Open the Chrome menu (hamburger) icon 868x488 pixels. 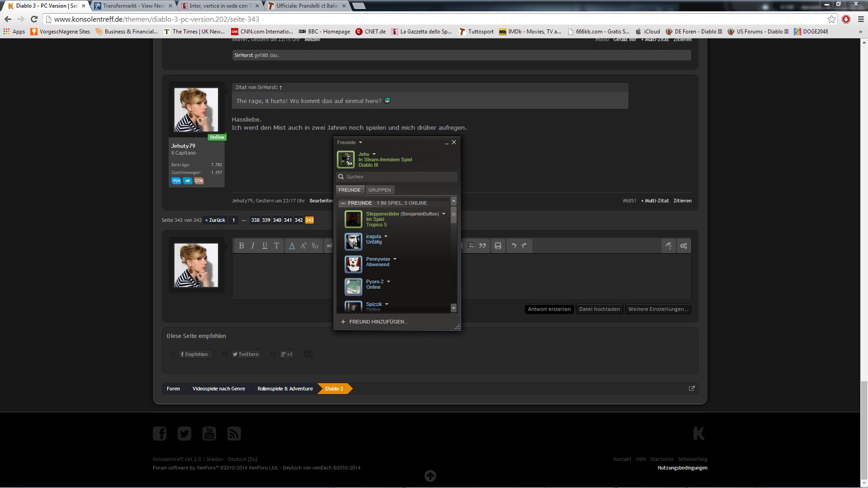[x=861, y=19]
